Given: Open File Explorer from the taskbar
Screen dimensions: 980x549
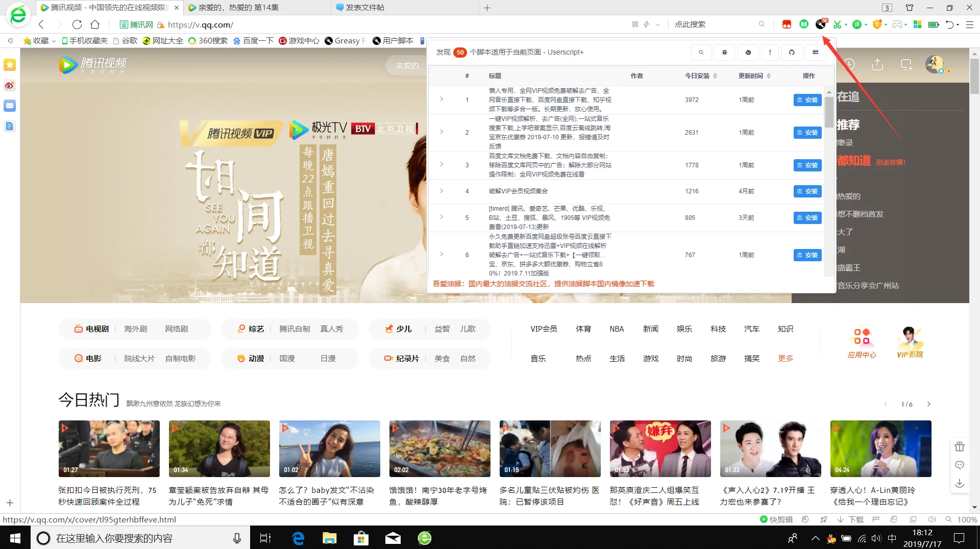Looking at the screenshot, I should pyautogui.click(x=329, y=538).
